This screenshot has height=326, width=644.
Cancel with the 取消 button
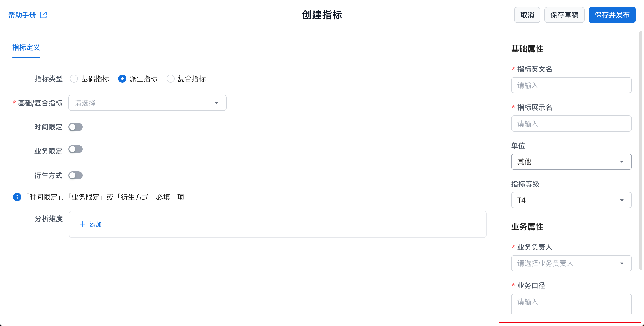click(x=527, y=15)
